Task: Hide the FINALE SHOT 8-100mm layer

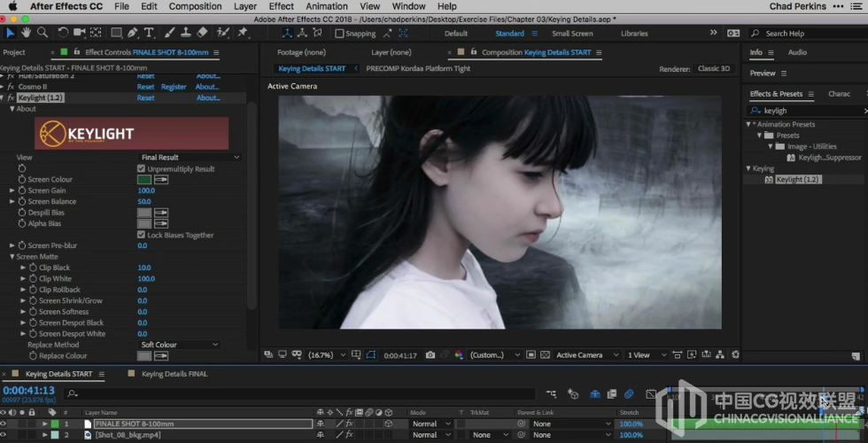Action: point(4,424)
